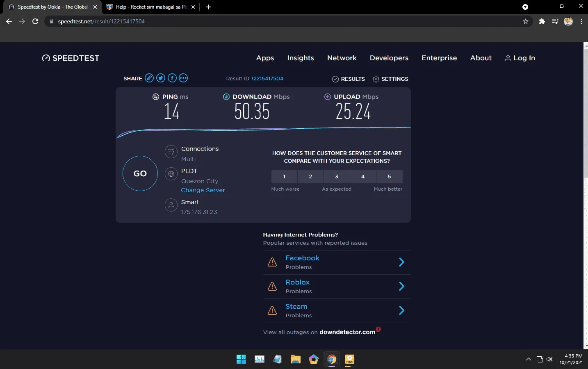The width and height of the screenshot is (588, 369).
Task: Click the Speedtest logo
Action: [x=71, y=58]
